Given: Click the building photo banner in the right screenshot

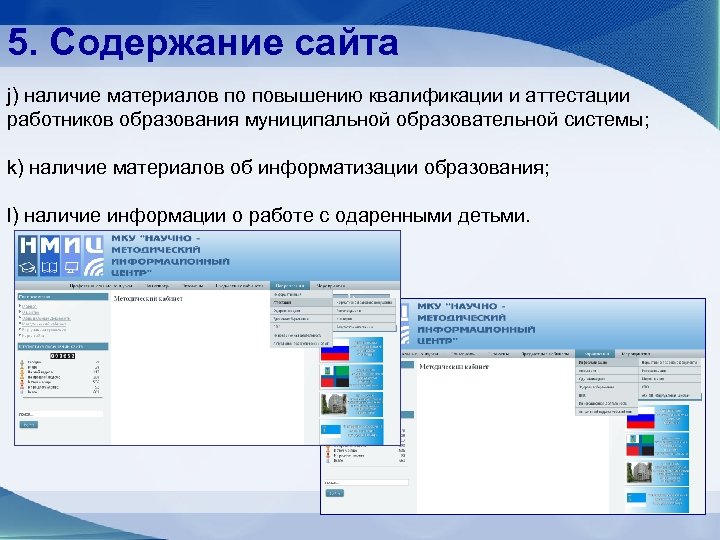Looking at the screenshot, I should point(658,472).
